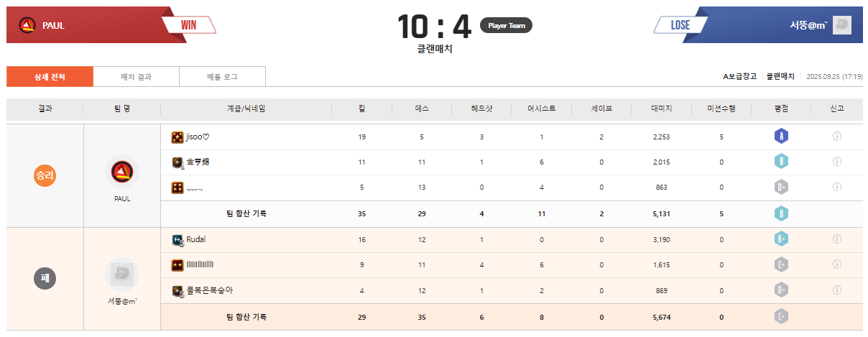Select the 상세 전적 tab

coord(50,76)
